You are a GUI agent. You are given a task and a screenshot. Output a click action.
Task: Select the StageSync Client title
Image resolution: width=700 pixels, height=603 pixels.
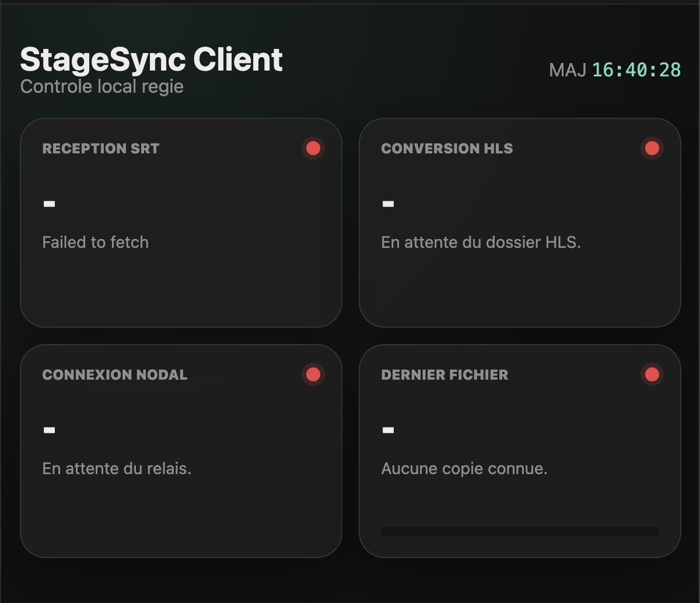(152, 59)
